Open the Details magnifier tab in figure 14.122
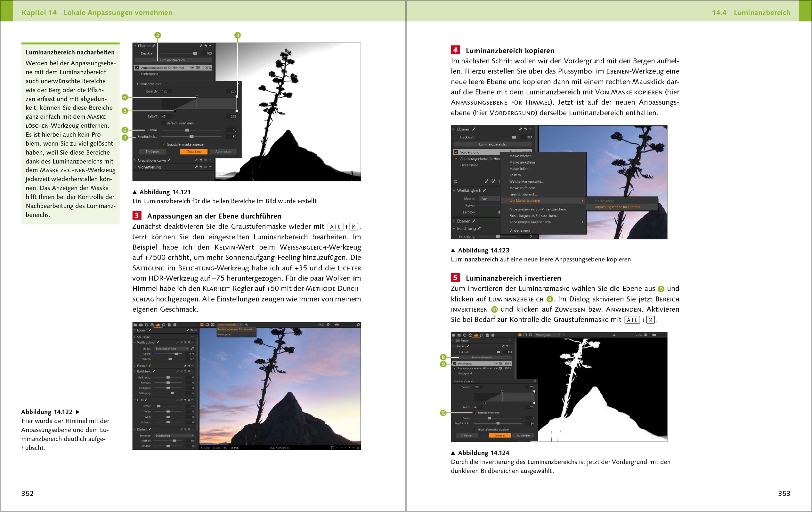This screenshot has width=812, height=512. [164, 325]
